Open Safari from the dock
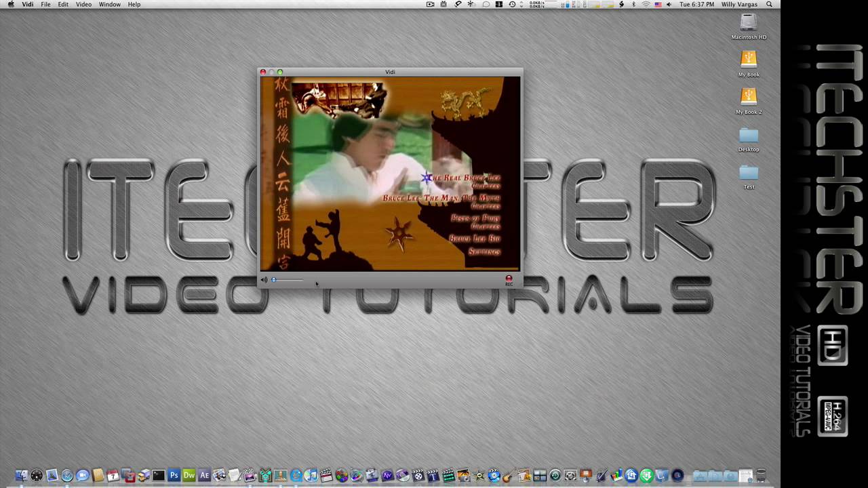Viewport: 868px width, 488px height. [67, 476]
